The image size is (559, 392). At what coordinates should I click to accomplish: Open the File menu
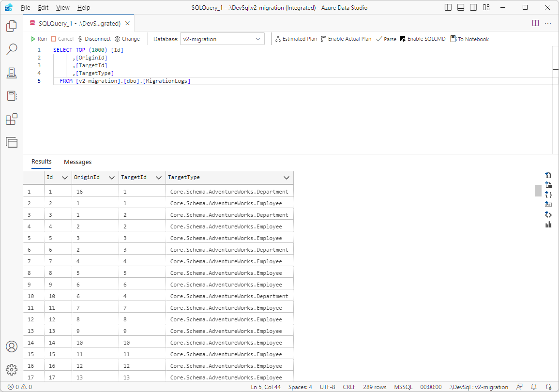(25, 7)
